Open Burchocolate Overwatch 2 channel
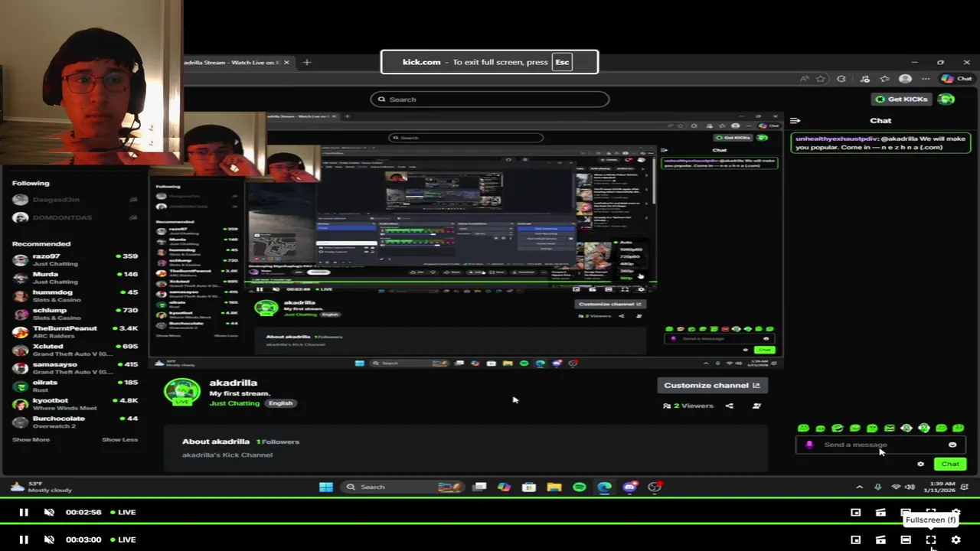980x551 pixels. coord(75,422)
